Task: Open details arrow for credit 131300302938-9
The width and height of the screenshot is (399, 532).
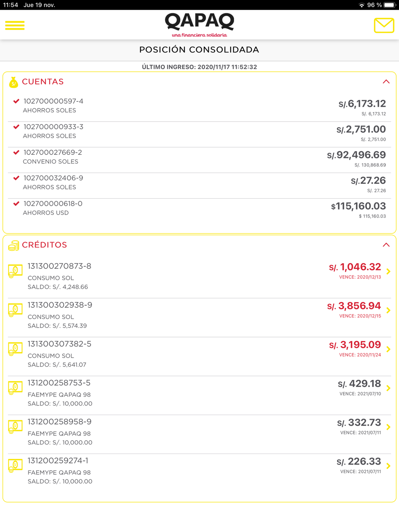Action: [388, 310]
